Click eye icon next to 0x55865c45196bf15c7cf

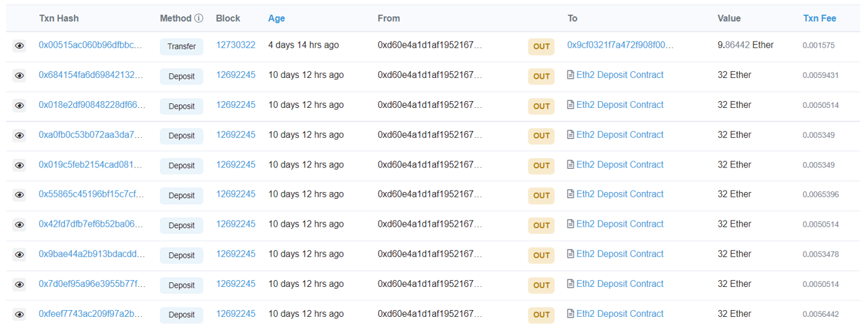tap(19, 195)
